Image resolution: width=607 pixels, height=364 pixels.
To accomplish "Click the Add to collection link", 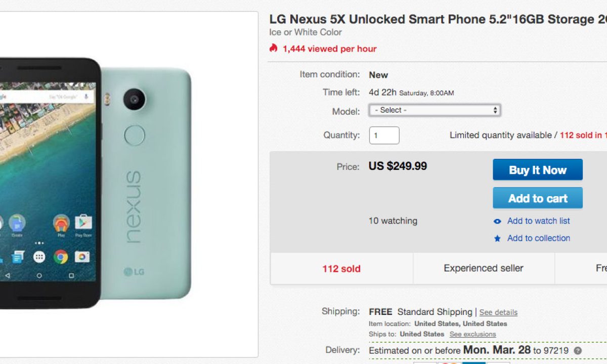I will pyautogui.click(x=538, y=238).
